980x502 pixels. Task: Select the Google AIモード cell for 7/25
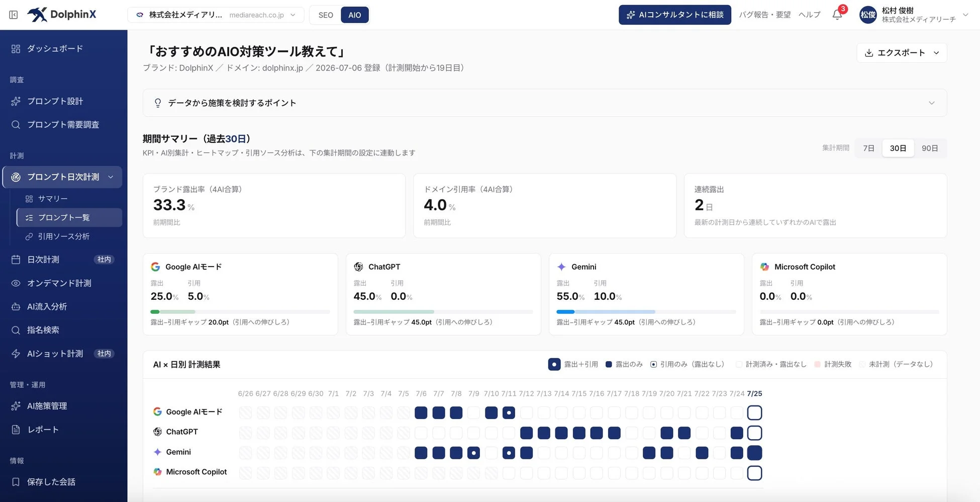(x=754, y=413)
